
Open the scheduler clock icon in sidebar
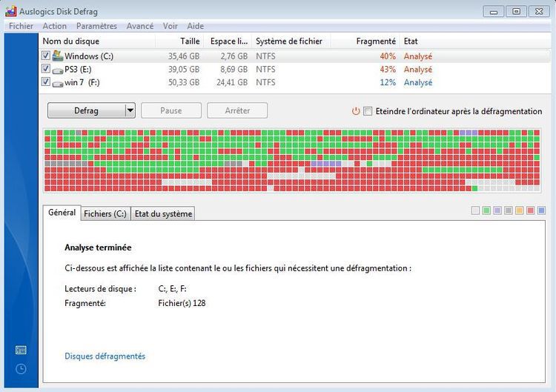point(21,368)
